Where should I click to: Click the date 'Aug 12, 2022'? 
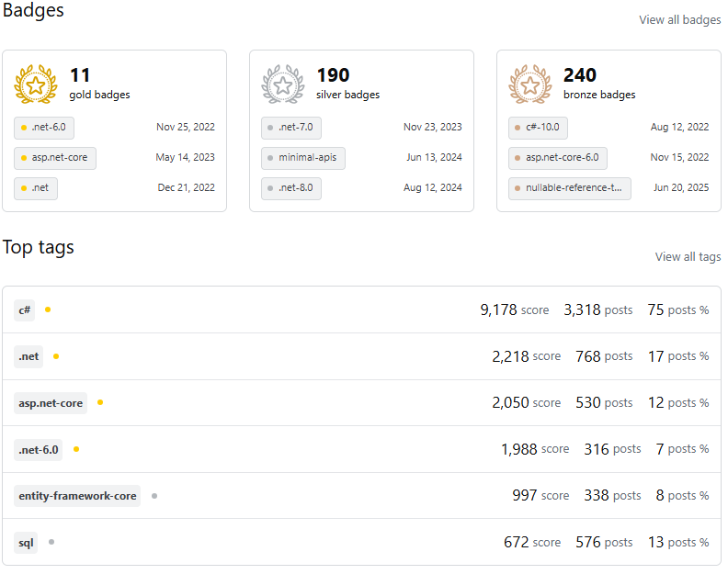click(679, 127)
